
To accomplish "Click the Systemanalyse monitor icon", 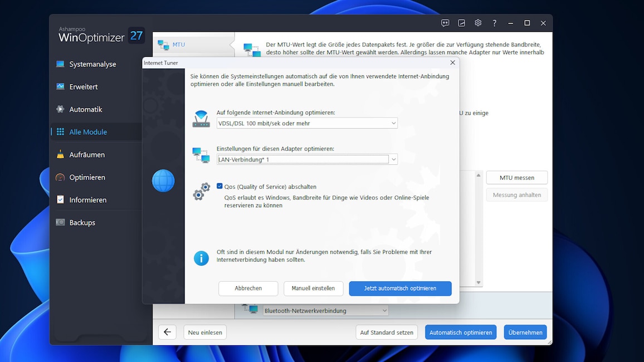I will (60, 64).
